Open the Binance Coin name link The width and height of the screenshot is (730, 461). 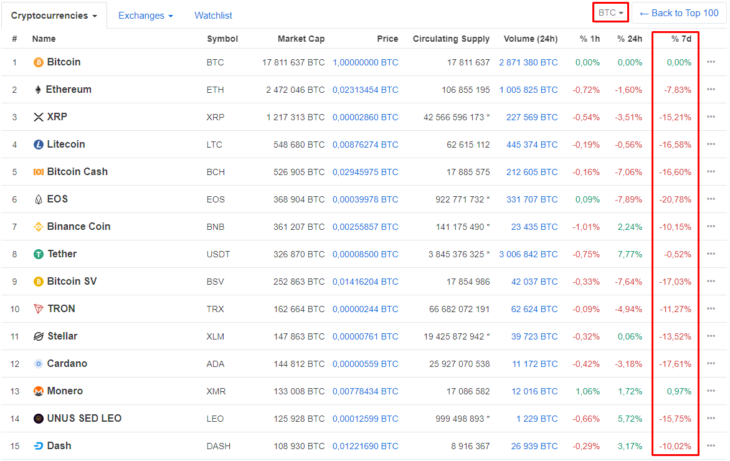(79, 227)
